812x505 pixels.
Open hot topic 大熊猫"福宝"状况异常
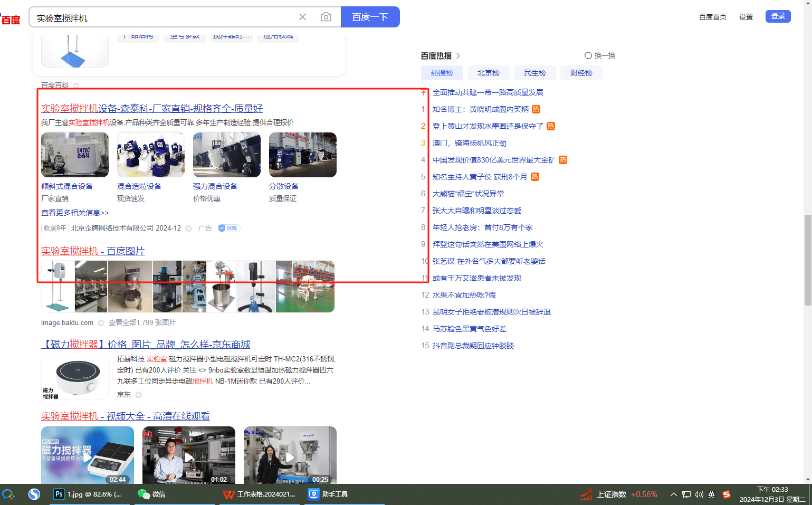[x=469, y=194]
